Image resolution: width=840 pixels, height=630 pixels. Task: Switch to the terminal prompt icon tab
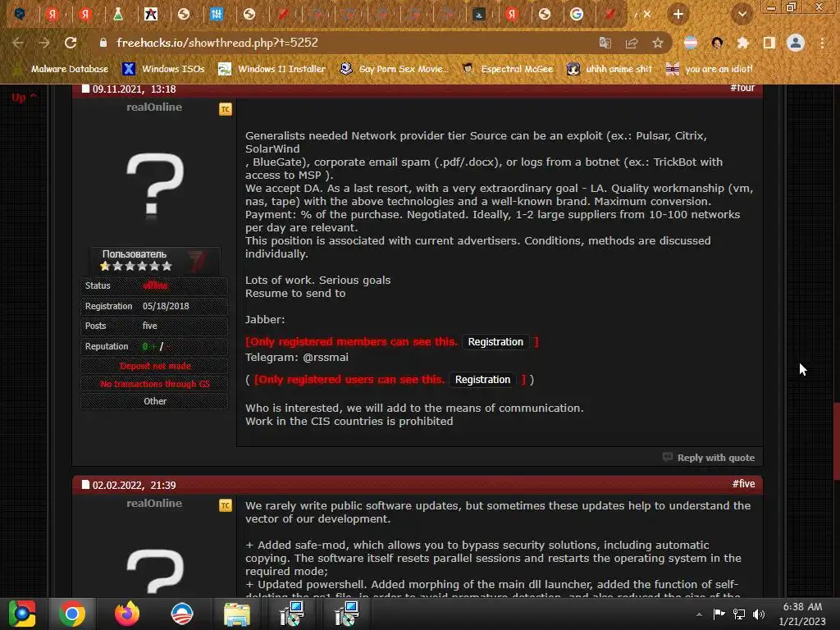point(479,15)
